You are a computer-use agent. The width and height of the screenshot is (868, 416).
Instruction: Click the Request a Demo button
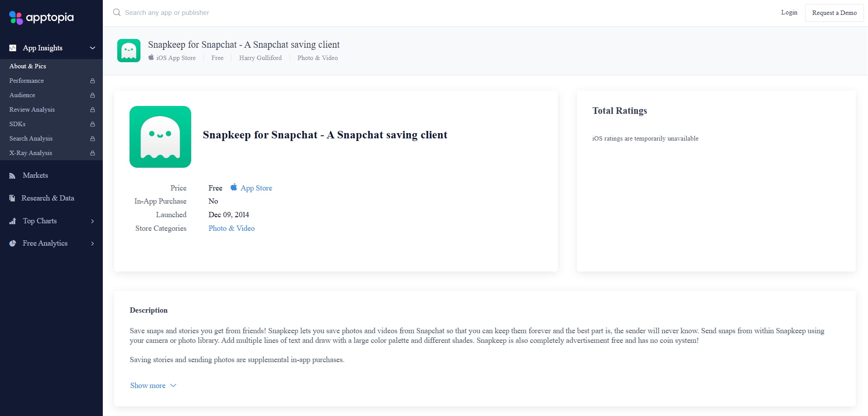pyautogui.click(x=833, y=13)
